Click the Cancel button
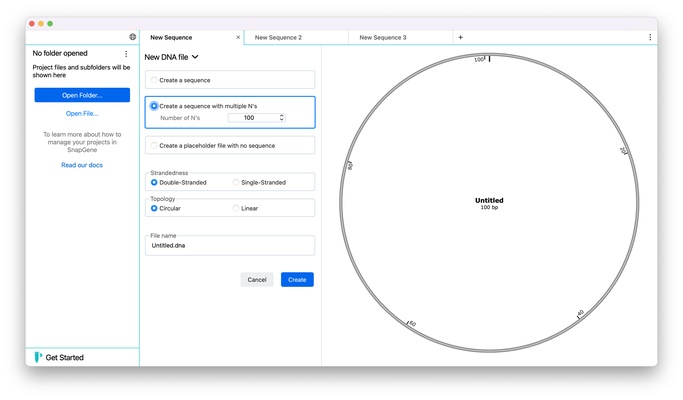Viewport: 683px width, 400px height. 257,280
